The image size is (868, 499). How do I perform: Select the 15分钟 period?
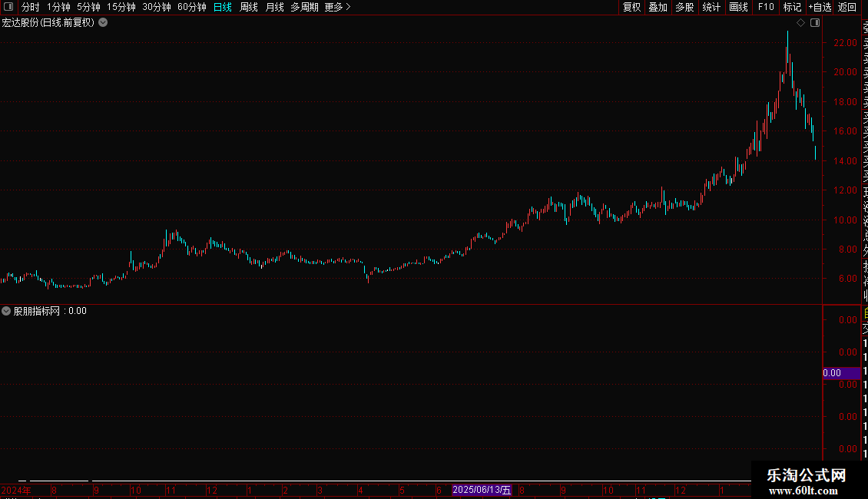121,7
